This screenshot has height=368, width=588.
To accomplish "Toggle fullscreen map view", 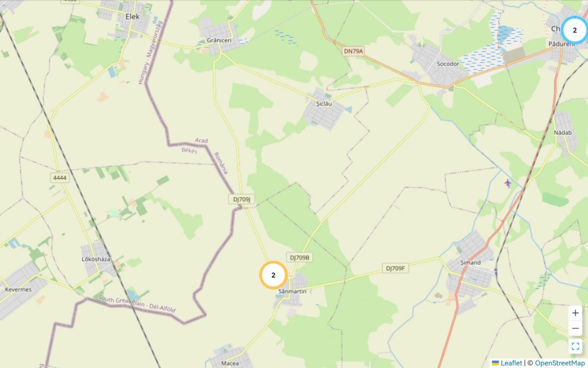I will point(575,346).
